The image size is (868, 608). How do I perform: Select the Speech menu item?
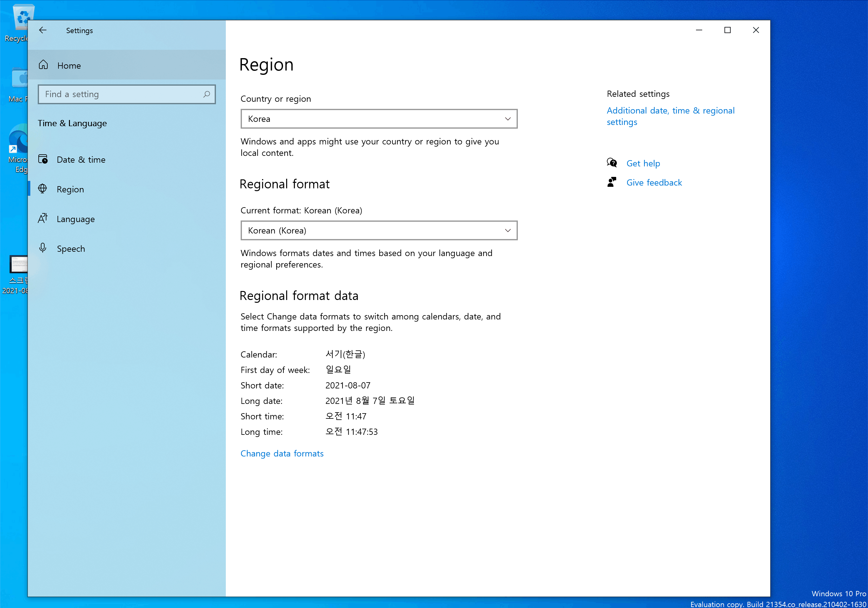(x=71, y=249)
